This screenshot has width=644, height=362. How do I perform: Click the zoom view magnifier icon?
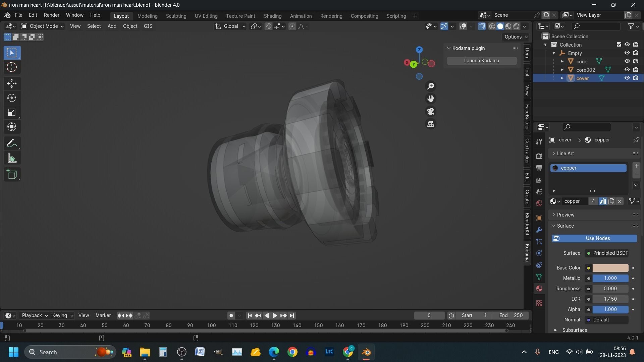pyautogui.click(x=431, y=86)
